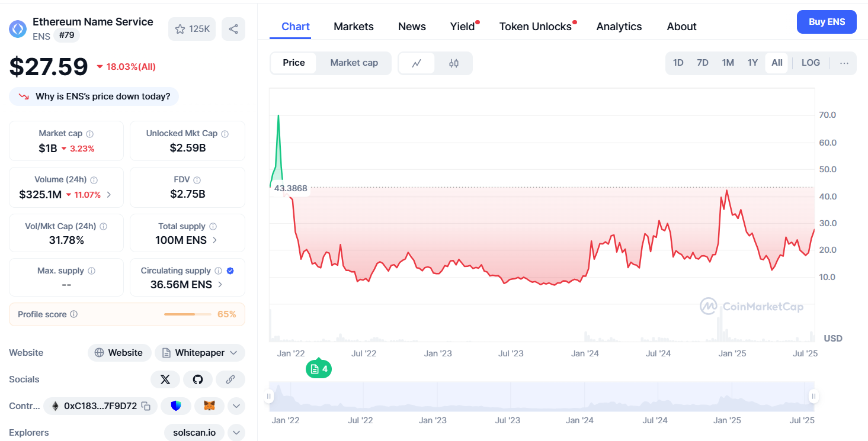Open "Why is ENS's price down today?"

pyautogui.click(x=94, y=96)
